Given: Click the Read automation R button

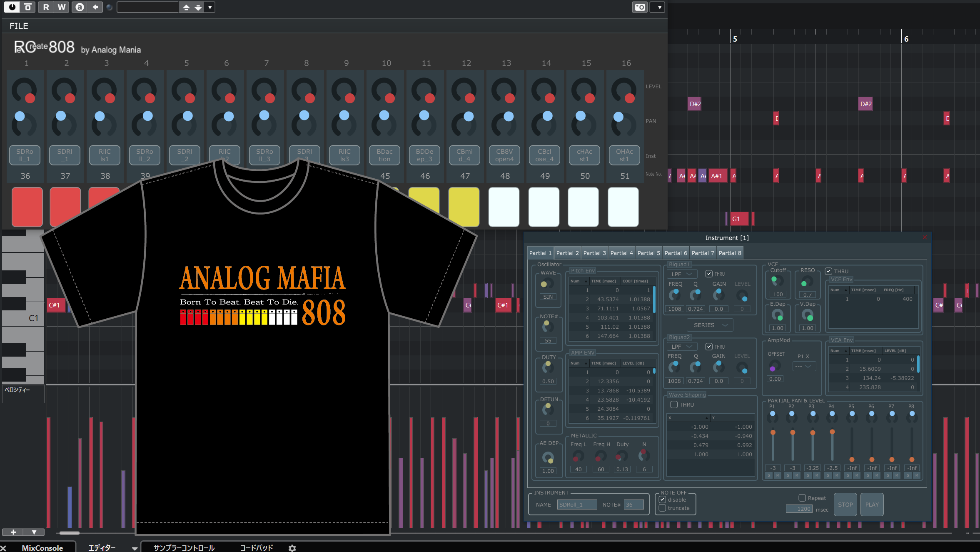Looking at the screenshot, I should coord(46,7).
